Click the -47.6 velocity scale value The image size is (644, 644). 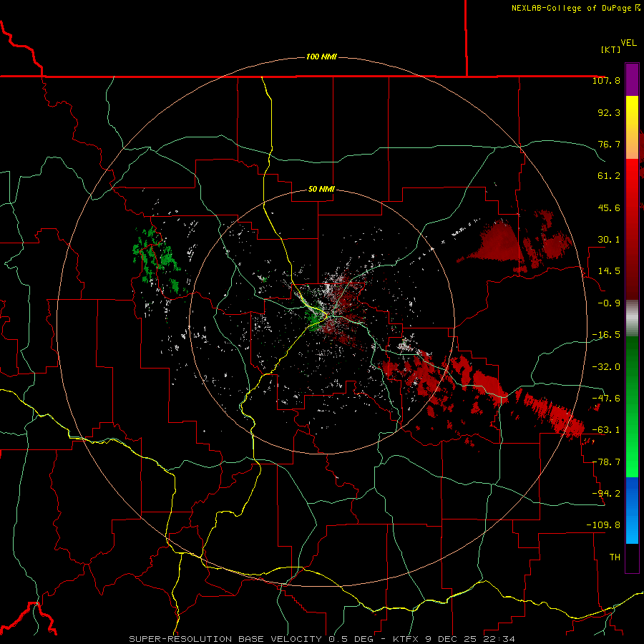coord(606,399)
